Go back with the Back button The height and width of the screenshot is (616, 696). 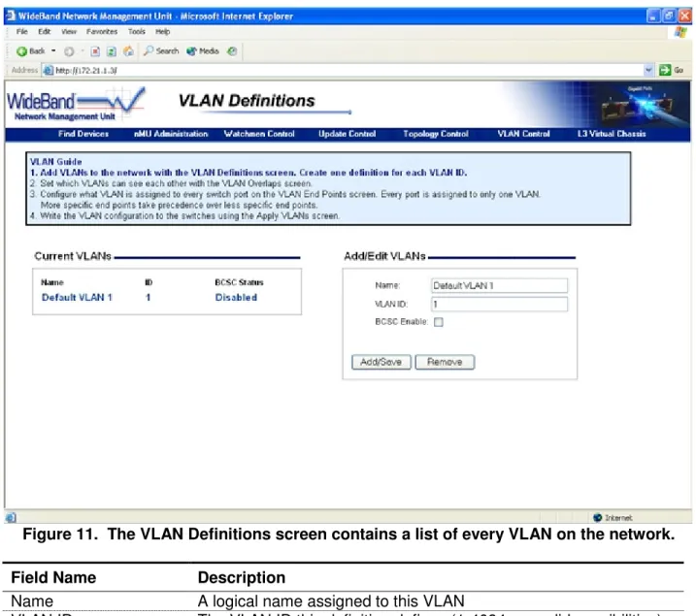click(x=30, y=51)
